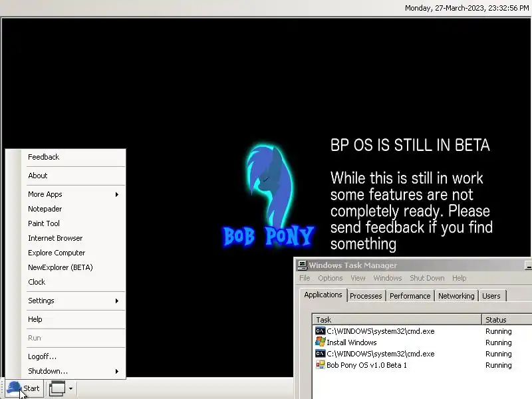Open Task Manager View menu
Viewport: 532px width, 399px height.
pos(358,278)
